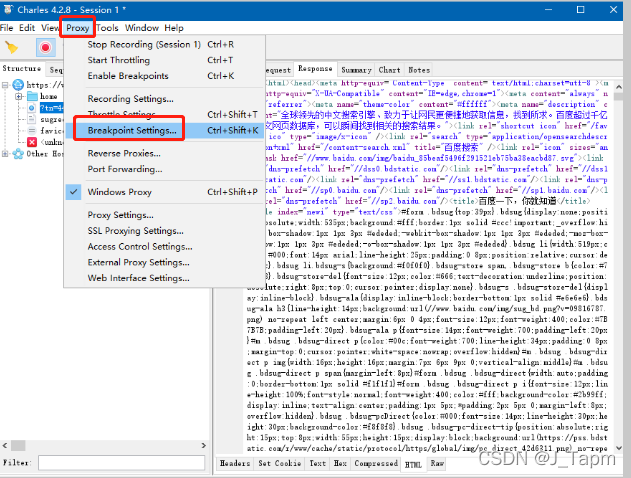631x478 pixels.
Task: Open the Window menu
Action: click(x=142, y=28)
